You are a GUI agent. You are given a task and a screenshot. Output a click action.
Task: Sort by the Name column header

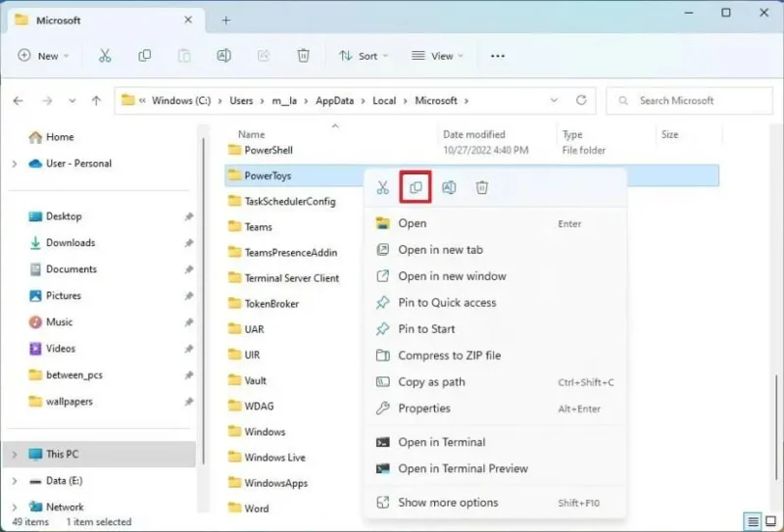(252, 134)
